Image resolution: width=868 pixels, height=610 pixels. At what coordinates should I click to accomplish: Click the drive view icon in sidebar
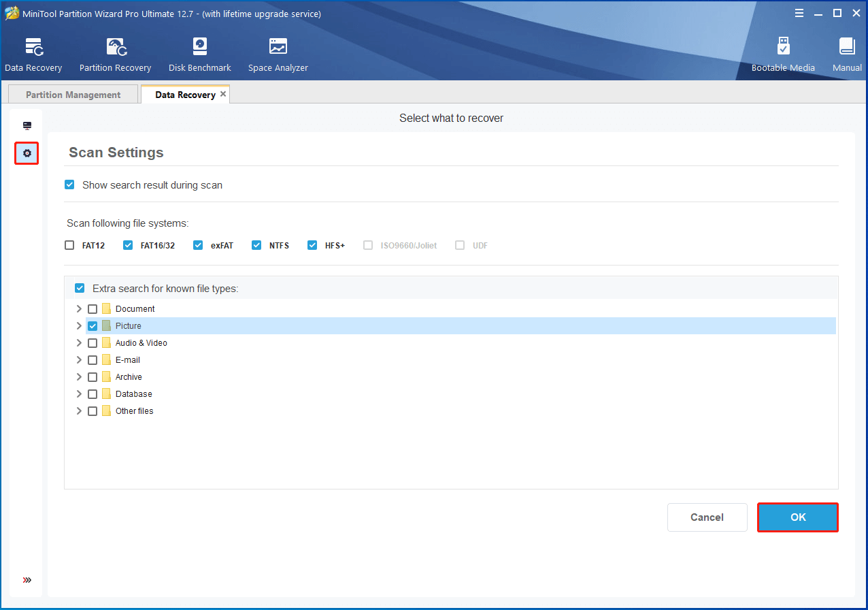(x=27, y=126)
